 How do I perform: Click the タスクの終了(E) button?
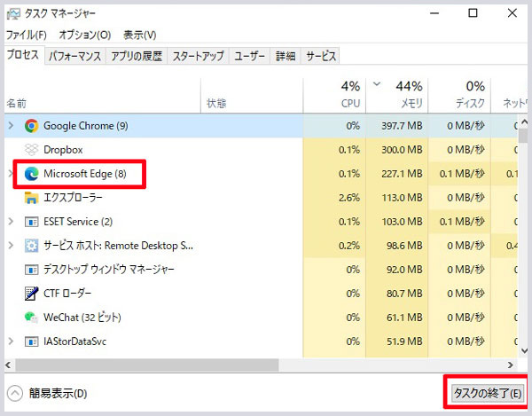pyautogui.click(x=488, y=394)
